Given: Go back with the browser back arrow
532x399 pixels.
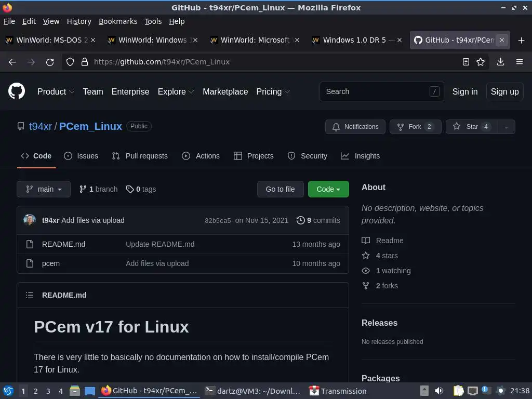Looking at the screenshot, I should [12, 62].
